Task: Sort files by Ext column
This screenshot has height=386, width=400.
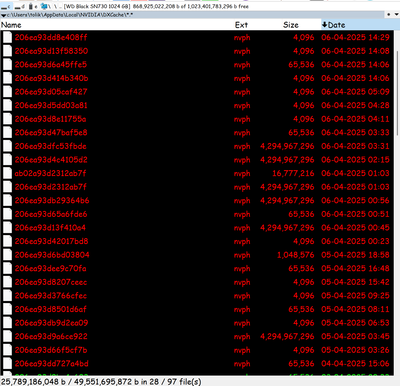Action: click(241, 25)
